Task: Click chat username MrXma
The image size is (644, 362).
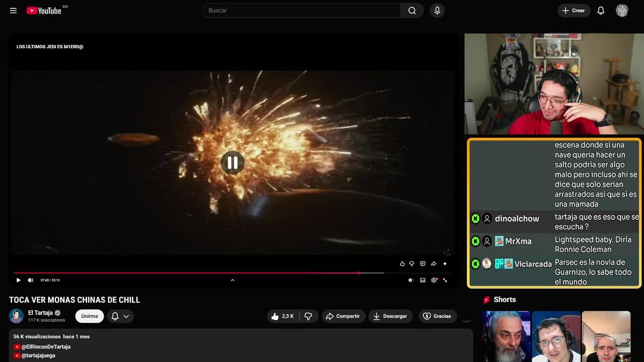Action: click(518, 241)
